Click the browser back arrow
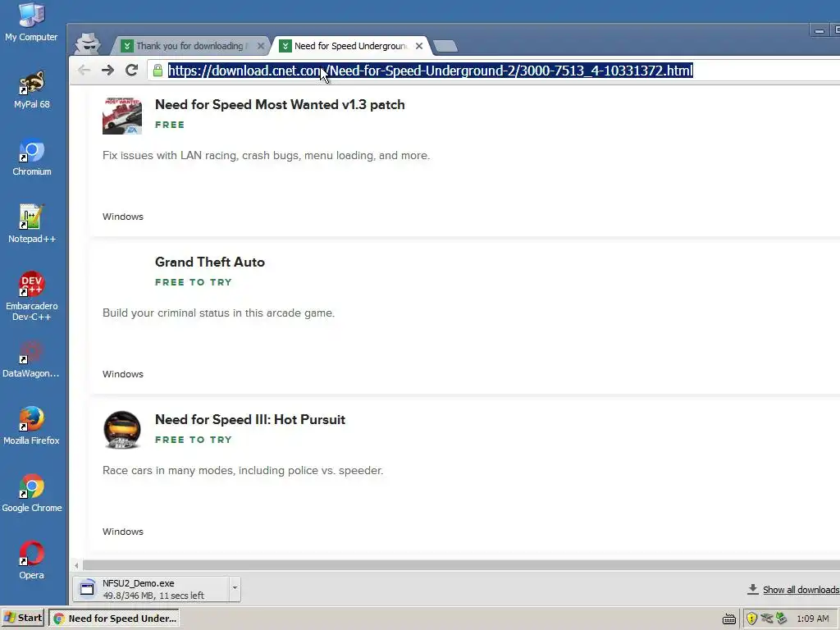The image size is (840, 630). [x=84, y=71]
